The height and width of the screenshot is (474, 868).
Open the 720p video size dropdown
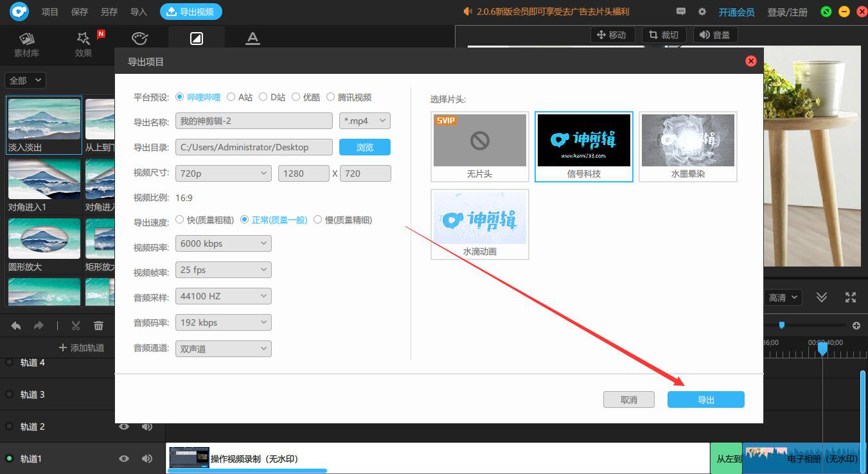[x=224, y=173]
